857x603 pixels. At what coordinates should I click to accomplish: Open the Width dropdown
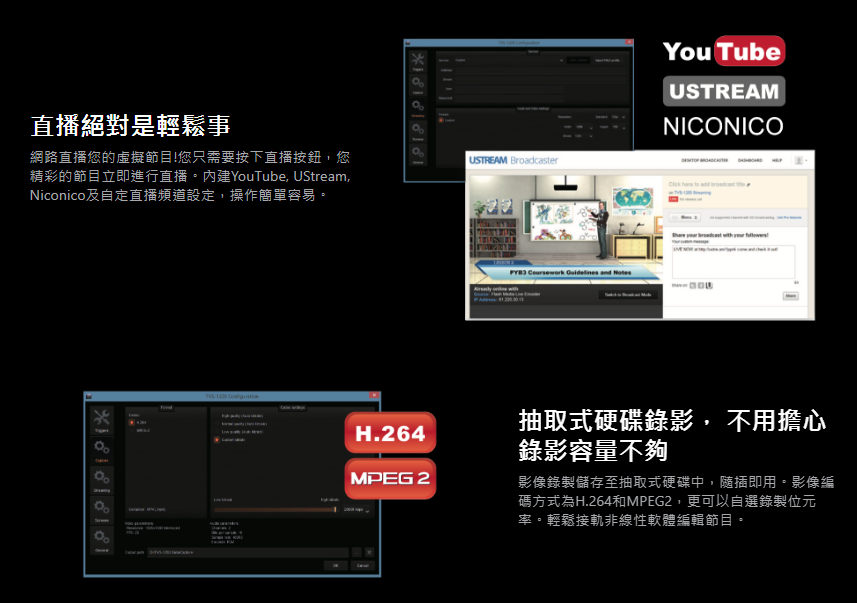click(584, 127)
